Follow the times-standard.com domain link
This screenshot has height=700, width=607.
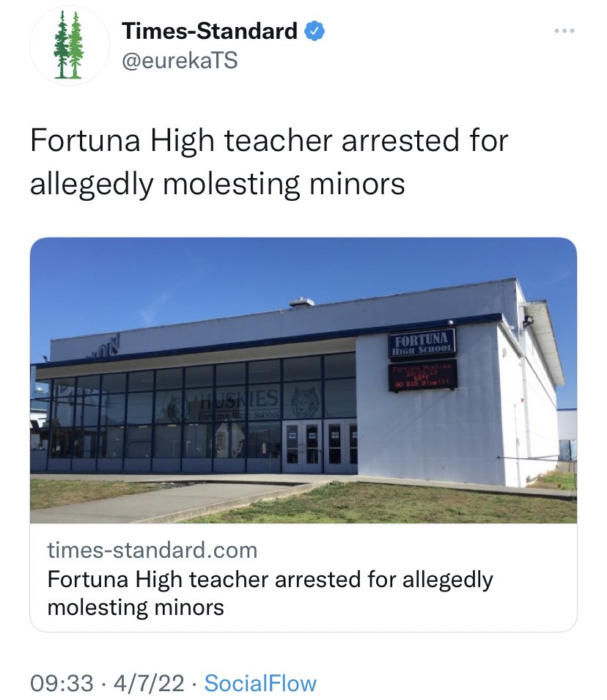(x=152, y=550)
